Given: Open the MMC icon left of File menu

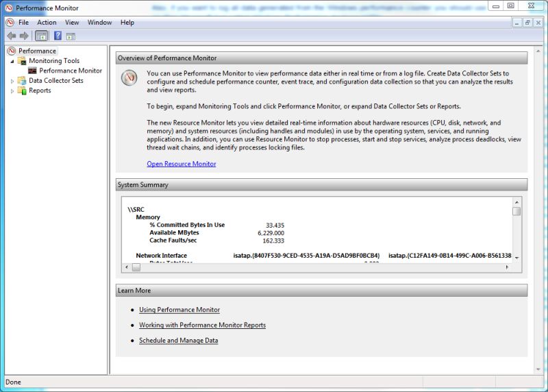Looking at the screenshot, I should (10, 23).
